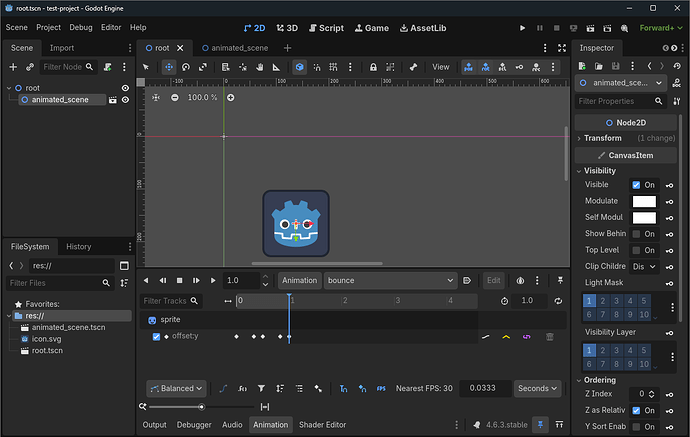Open the AssetLib workspace
Image resolution: width=690 pixels, height=437 pixels.
click(x=423, y=28)
